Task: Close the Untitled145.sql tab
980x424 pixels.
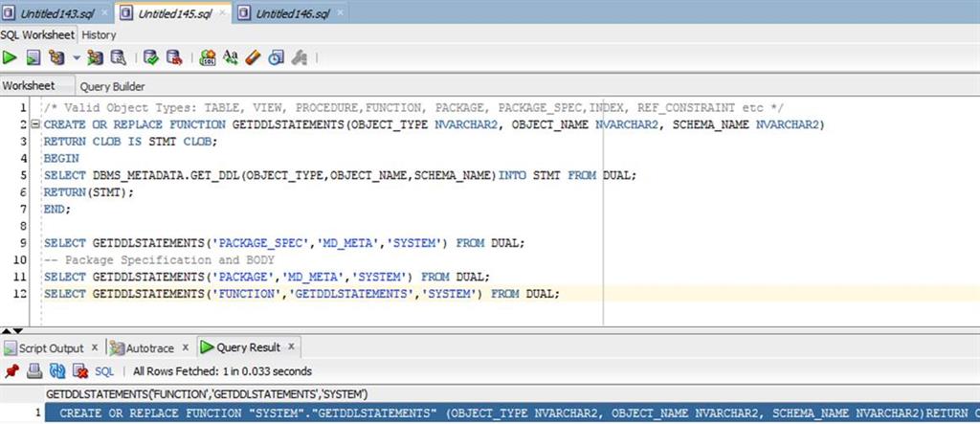Action: coord(222,13)
